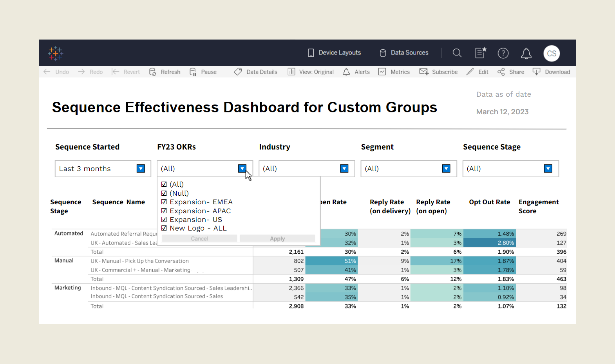Uncheck the Expansion- EMEA checkbox
This screenshot has width=615, height=364.
pos(164,202)
